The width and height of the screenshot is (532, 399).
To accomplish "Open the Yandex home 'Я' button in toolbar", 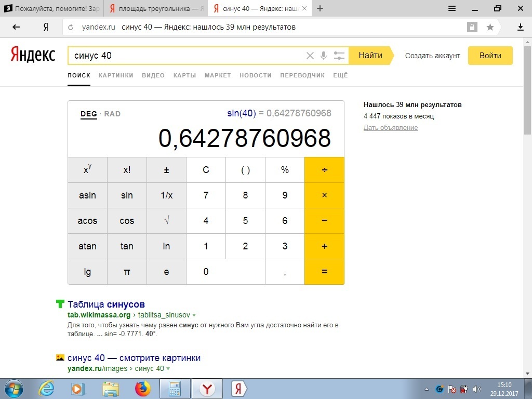I will pyautogui.click(x=46, y=27).
